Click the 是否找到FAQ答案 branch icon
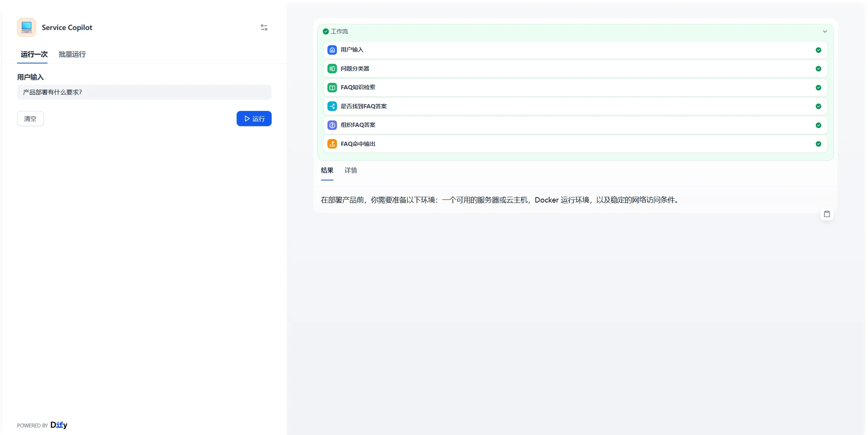Image resolution: width=868 pixels, height=435 pixels. pos(332,106)
